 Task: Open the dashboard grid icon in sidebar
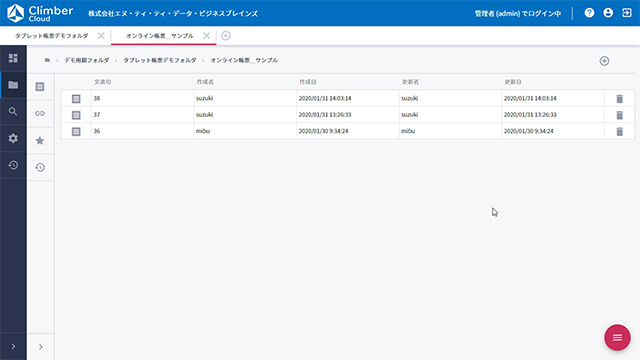13,58
